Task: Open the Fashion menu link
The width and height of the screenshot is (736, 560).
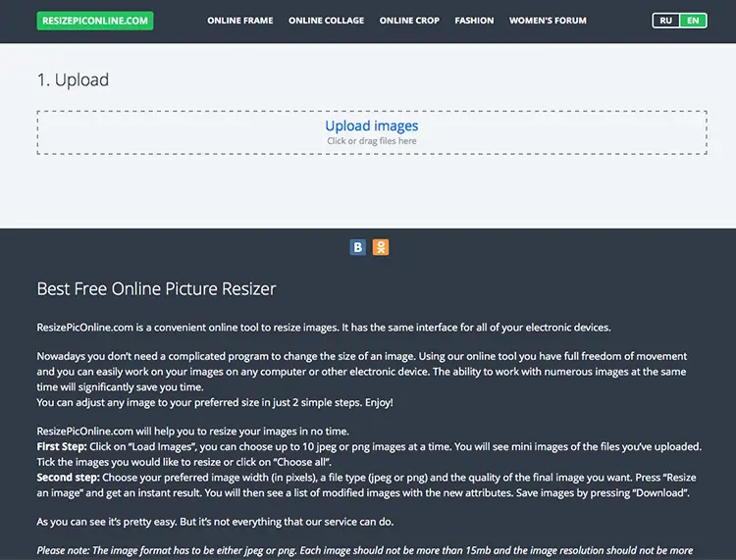Action: pyautogui.click(x=474, y=21)
